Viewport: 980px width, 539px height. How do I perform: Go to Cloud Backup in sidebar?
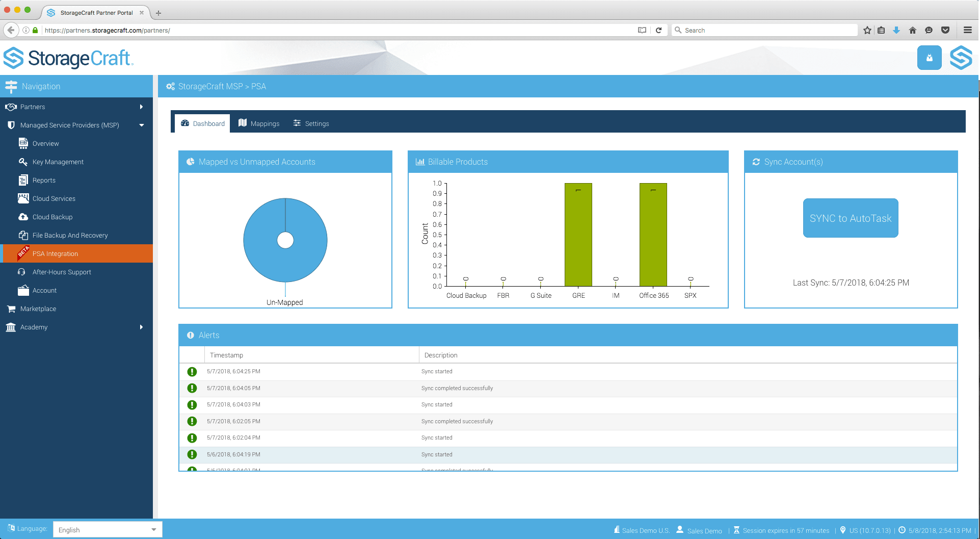(x=52, y=217)
